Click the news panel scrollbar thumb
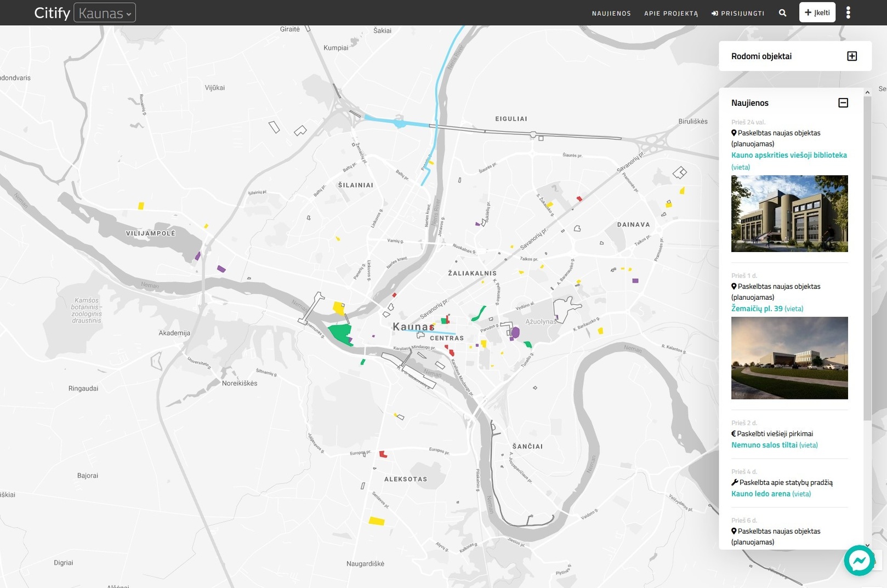The image size is (887, 588). 867,258
